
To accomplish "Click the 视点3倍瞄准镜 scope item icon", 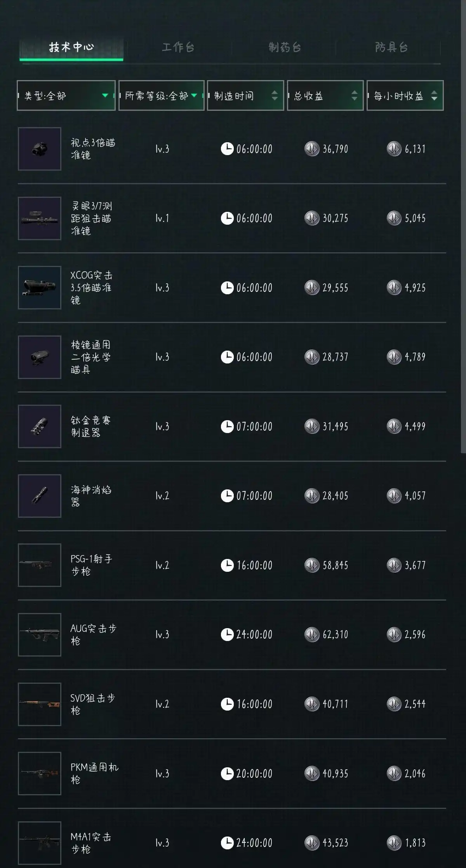I will [40, 149].
